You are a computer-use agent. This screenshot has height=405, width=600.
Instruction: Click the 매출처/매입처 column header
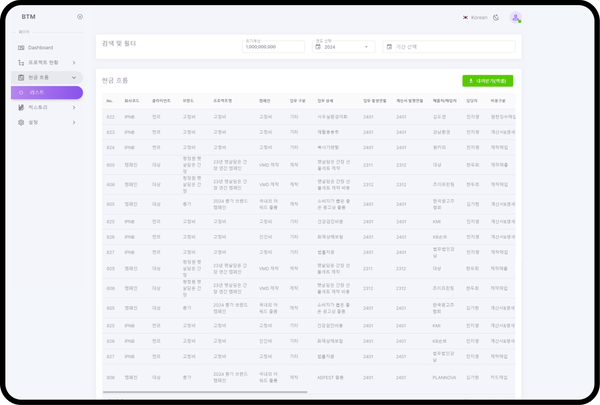tap(445, 101)
